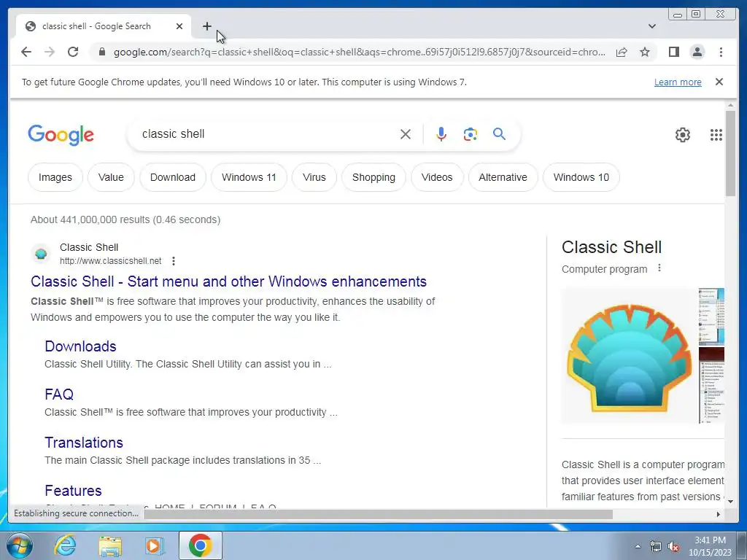
Task: Open more options beside Computer program
Action: pos(659,268)
